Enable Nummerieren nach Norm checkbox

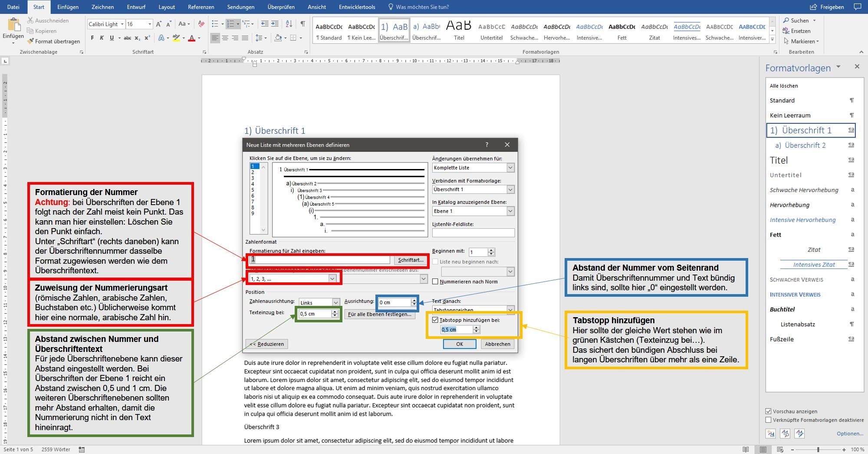pyautogui.click(x=435, y=282)
